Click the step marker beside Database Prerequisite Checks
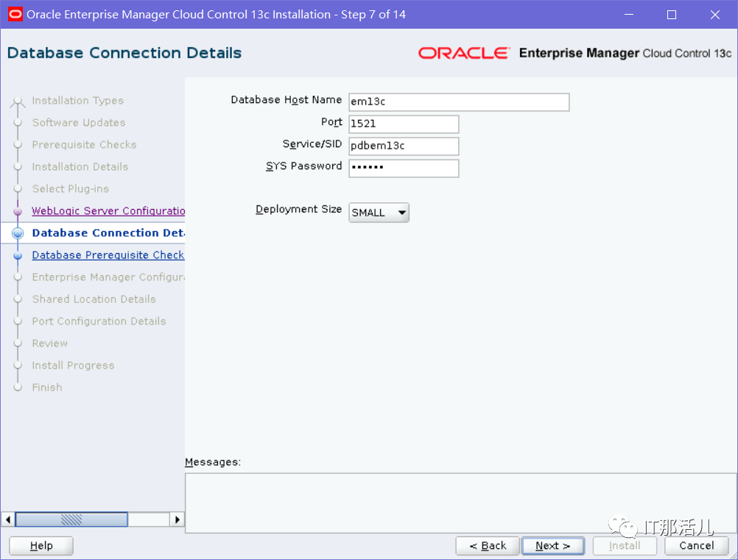The width and height of the screenshot is (738, 560). pyautogui.click(x=18, y=255)
